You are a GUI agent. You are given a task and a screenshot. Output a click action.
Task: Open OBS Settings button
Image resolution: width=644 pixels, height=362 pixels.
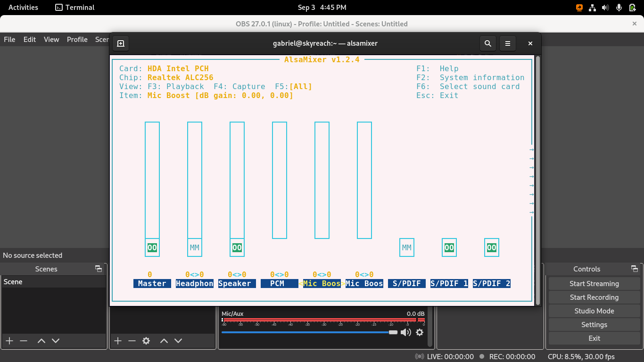[594, 325]
